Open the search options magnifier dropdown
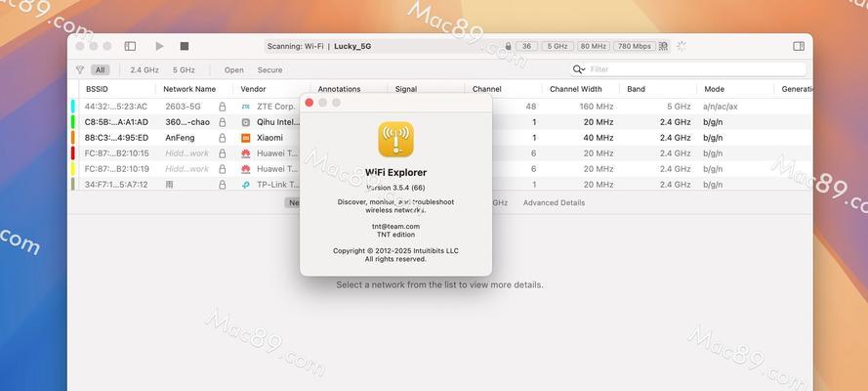Viewport: 868px width, 391px height. coord(579,69)
